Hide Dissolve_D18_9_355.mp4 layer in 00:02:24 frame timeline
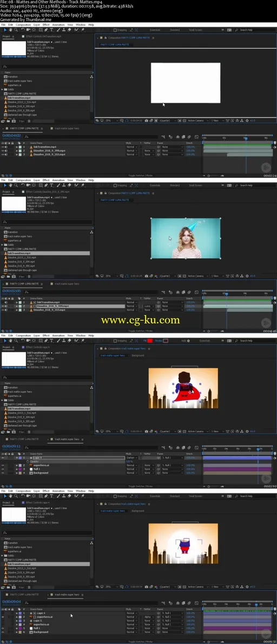 click(3, 155)
